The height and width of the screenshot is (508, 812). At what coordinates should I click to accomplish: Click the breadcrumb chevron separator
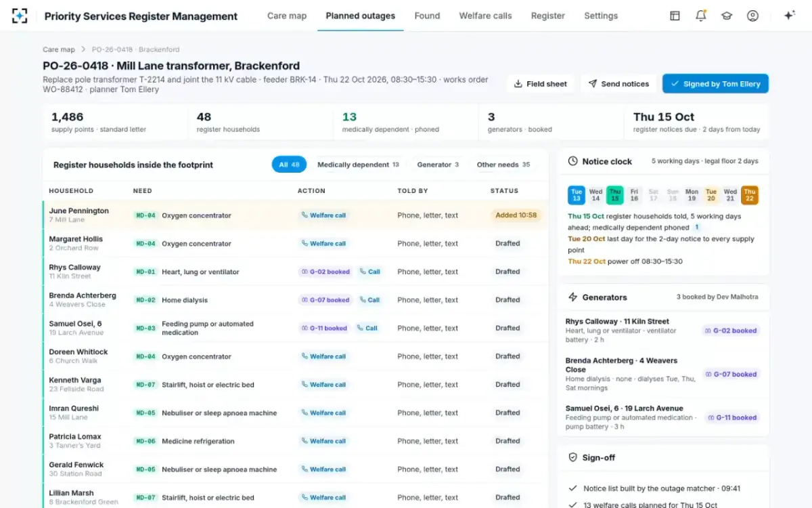pos(83,49)
